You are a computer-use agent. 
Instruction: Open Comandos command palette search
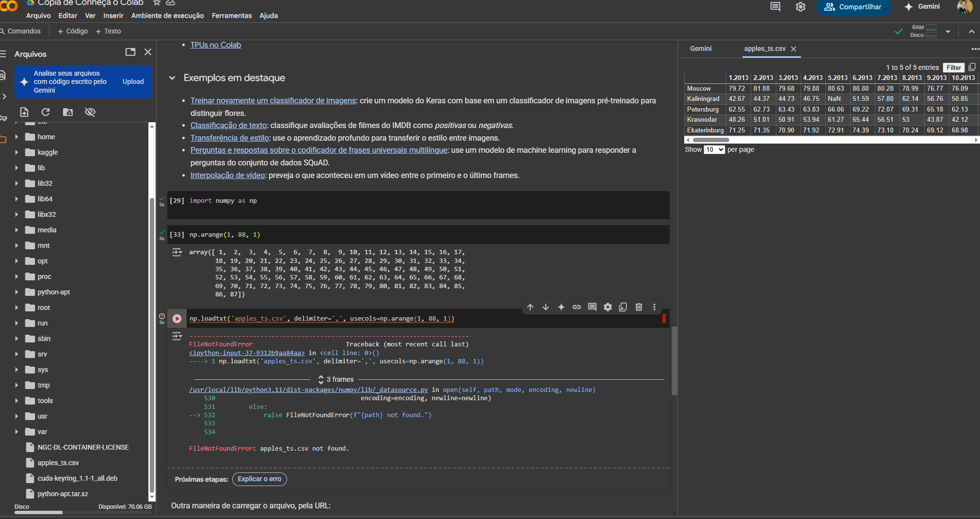(20, 31)
